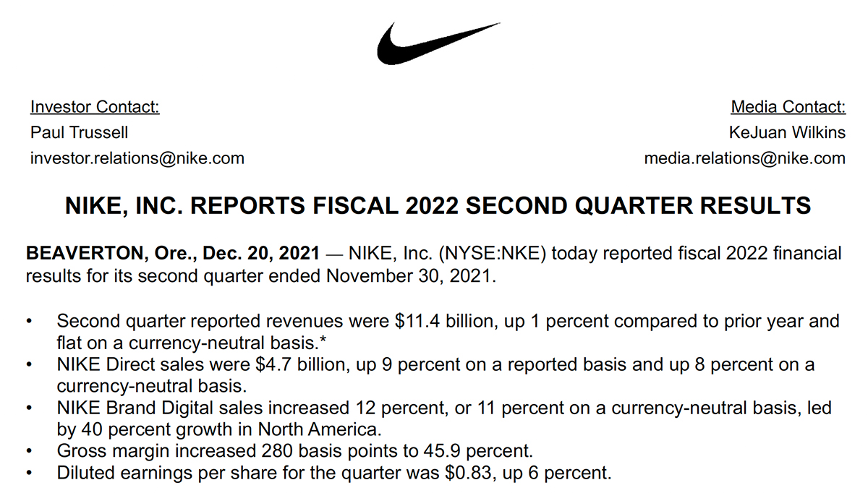868x493 pixels.
Task: Click the name Paul Trussell
Action: coord(80,133)
